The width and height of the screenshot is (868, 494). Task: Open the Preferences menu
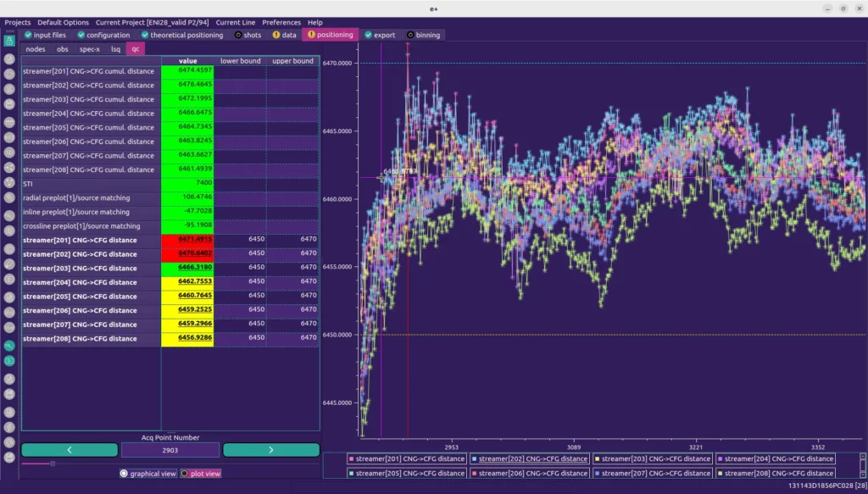(281, 23)
